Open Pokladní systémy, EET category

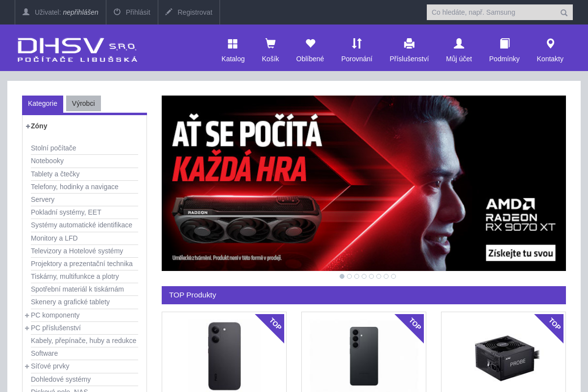click(66, 212)
